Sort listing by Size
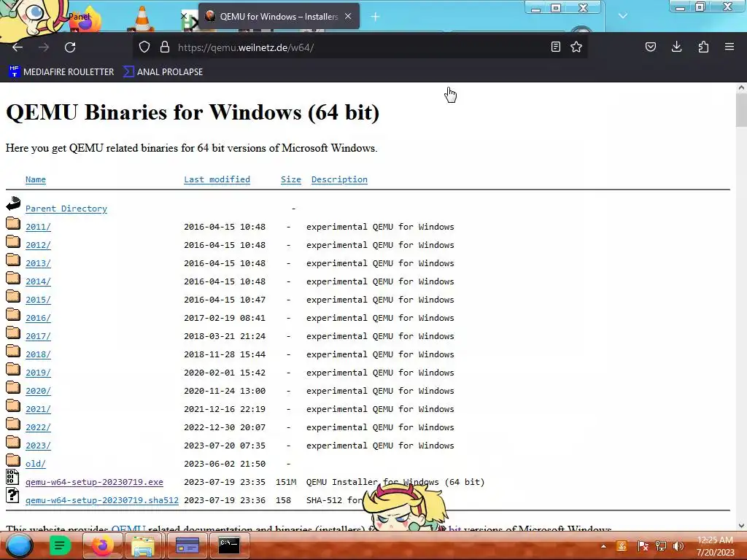The height and width of the screenshot is (560, 747). [290, 179]
